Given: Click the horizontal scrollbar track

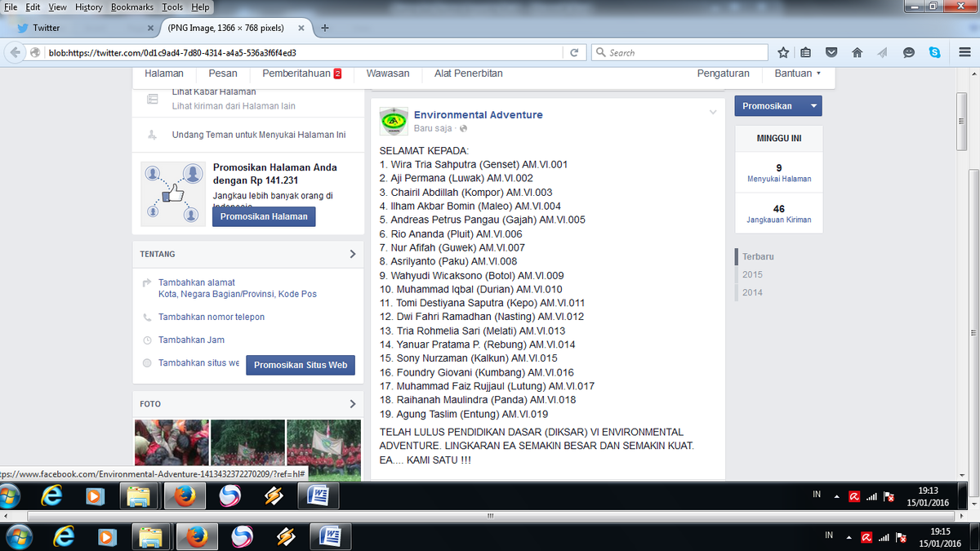Looking at the screenshot, I should 489,516.
